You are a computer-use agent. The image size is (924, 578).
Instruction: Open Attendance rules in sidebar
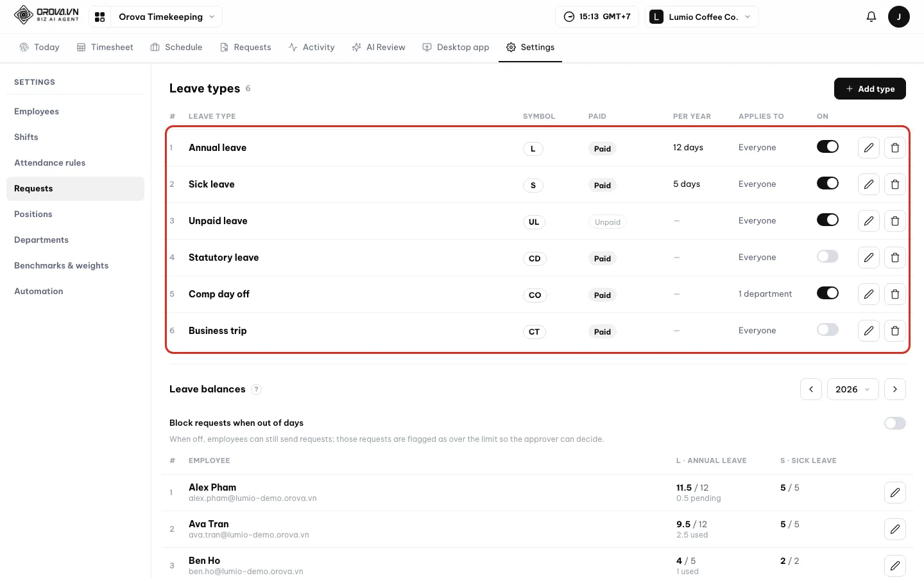pyautogui.click(x=75, y=163)
